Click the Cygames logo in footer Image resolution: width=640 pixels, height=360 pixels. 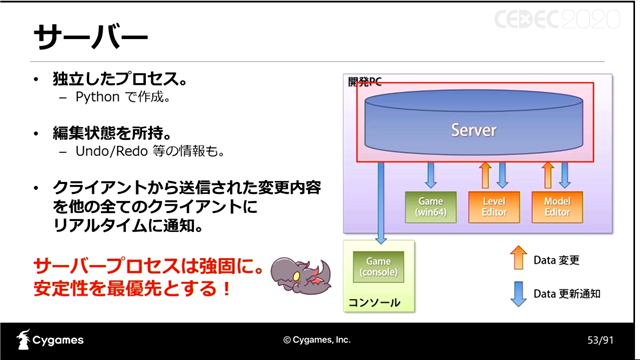coord(50,340)
